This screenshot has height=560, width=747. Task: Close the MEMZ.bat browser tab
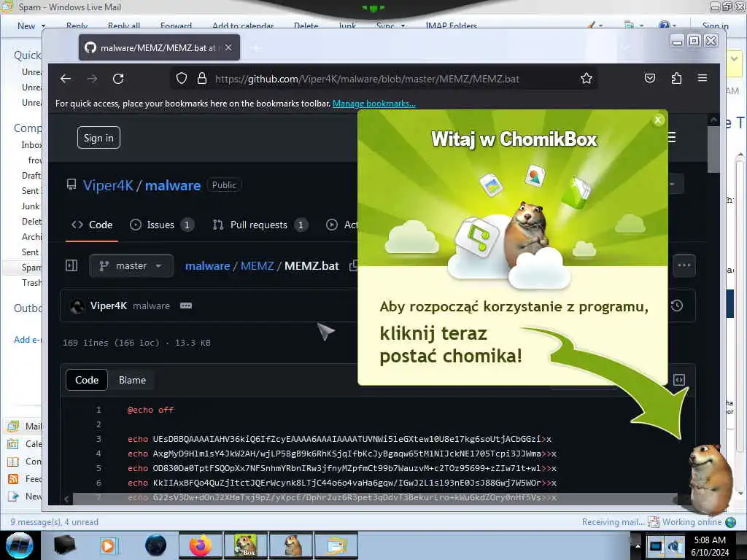[228, 47]
